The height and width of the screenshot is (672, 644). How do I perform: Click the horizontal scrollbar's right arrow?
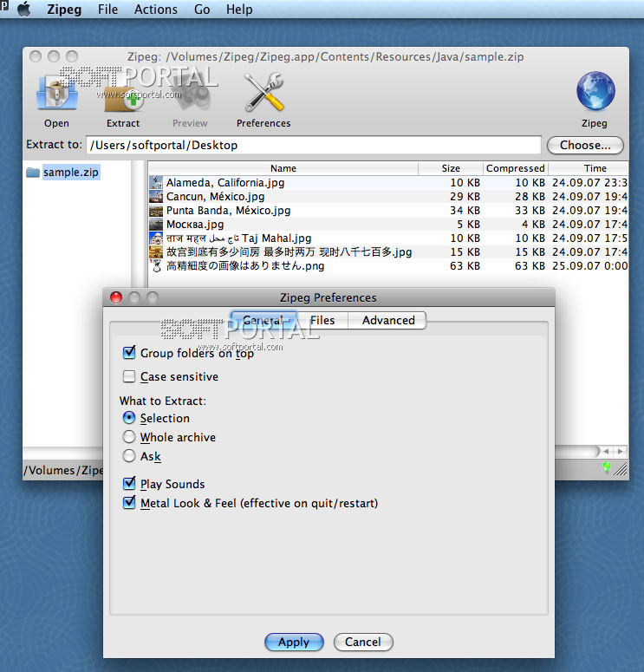620,451
